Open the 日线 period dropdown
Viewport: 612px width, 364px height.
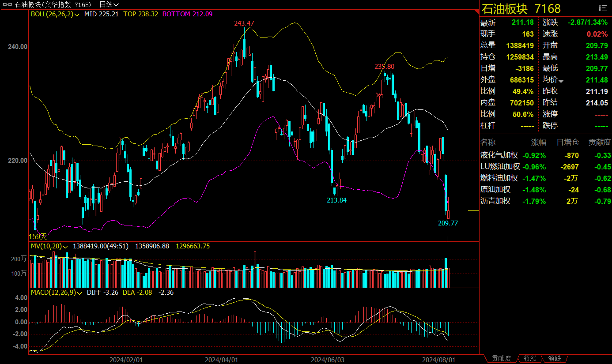(109, 4)
